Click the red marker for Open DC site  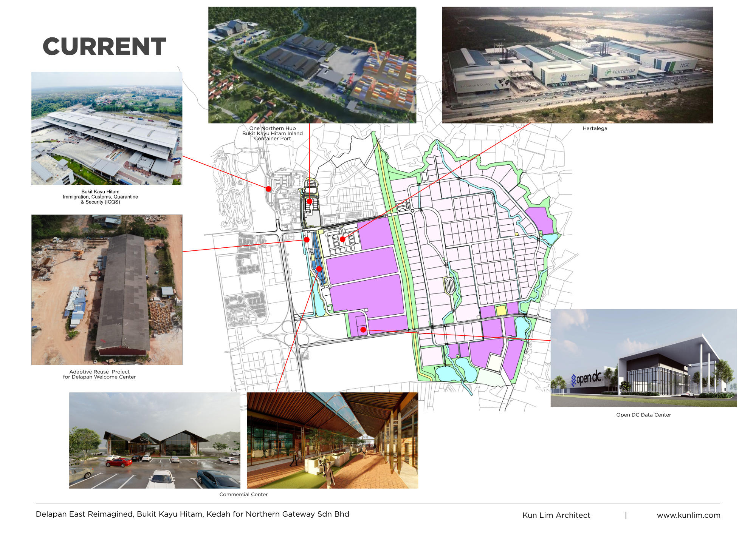point(363,330)
